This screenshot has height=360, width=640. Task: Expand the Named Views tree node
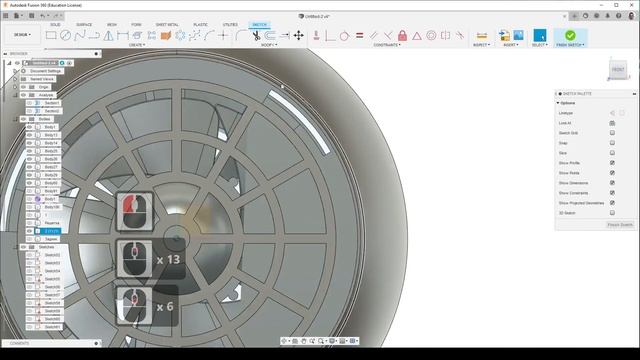16,79
